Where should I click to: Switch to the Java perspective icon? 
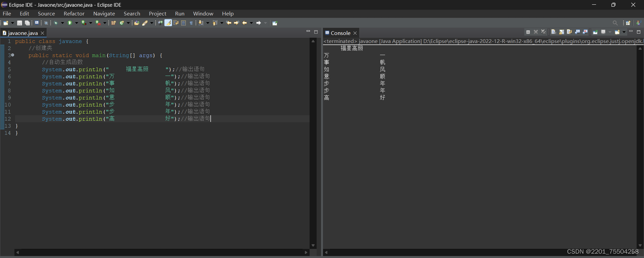(638, 23)
